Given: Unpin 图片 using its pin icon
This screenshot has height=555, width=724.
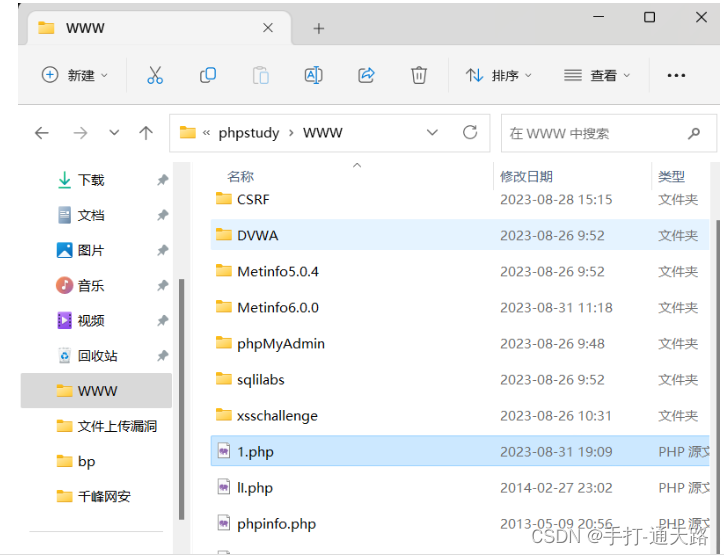Looking at the screenshot, I should tap(163, 250).
